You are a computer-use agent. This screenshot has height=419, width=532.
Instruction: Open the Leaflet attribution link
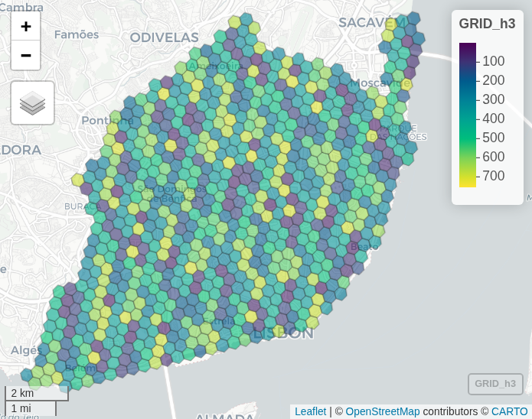310,411
